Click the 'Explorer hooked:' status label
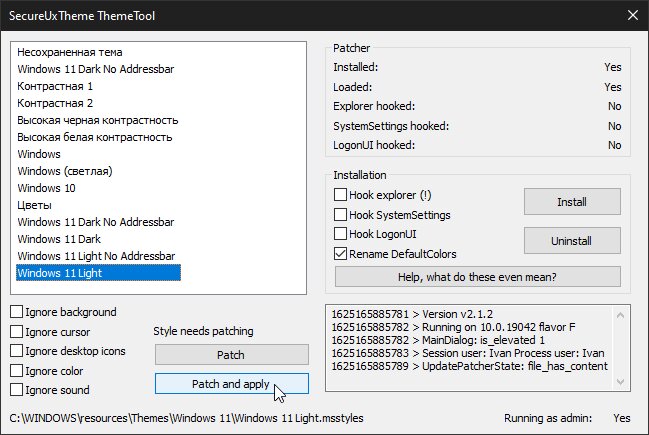The width and height of the screenshot is (649, 435). point(374,106)
